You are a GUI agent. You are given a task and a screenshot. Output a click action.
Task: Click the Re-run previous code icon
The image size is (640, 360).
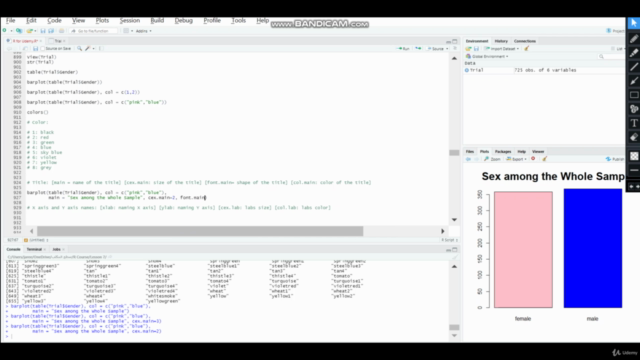pyautogui.click(x=418, y=49)
